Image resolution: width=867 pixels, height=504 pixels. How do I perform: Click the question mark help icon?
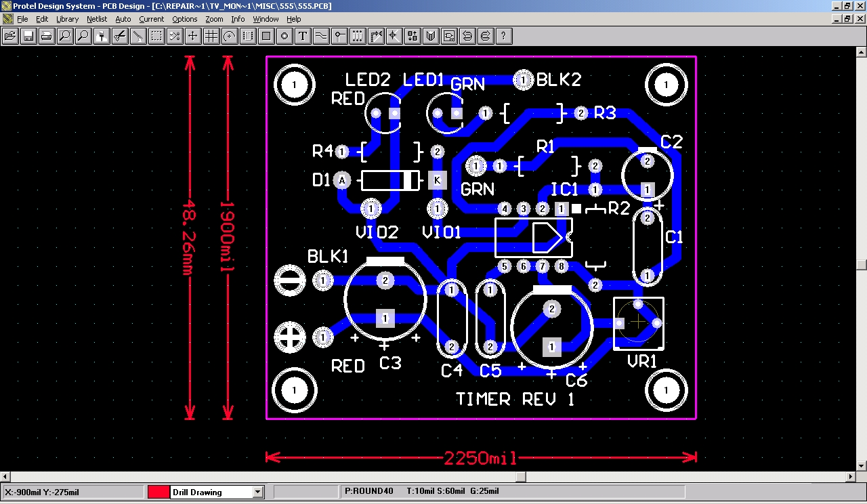coord(503,36)
